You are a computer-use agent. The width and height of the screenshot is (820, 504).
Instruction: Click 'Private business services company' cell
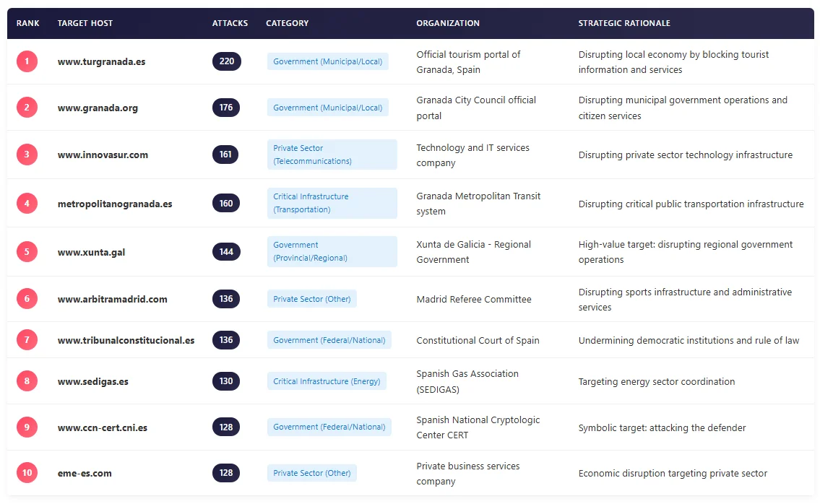[x=468, y=473]
